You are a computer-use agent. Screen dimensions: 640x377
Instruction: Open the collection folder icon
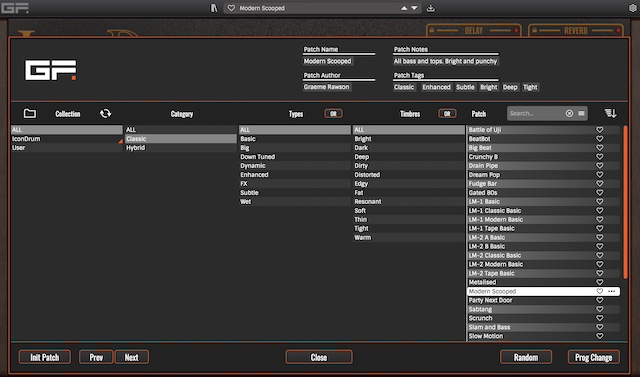pos(29,113)
